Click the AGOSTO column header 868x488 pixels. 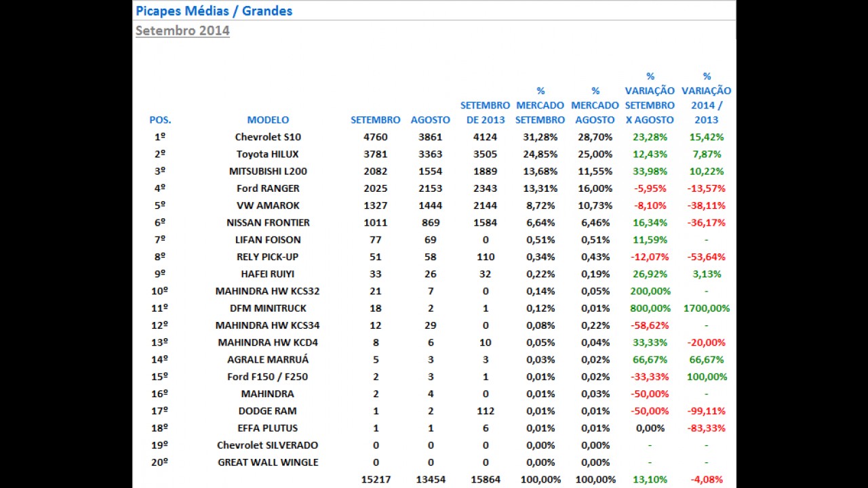tap(431, 120)
